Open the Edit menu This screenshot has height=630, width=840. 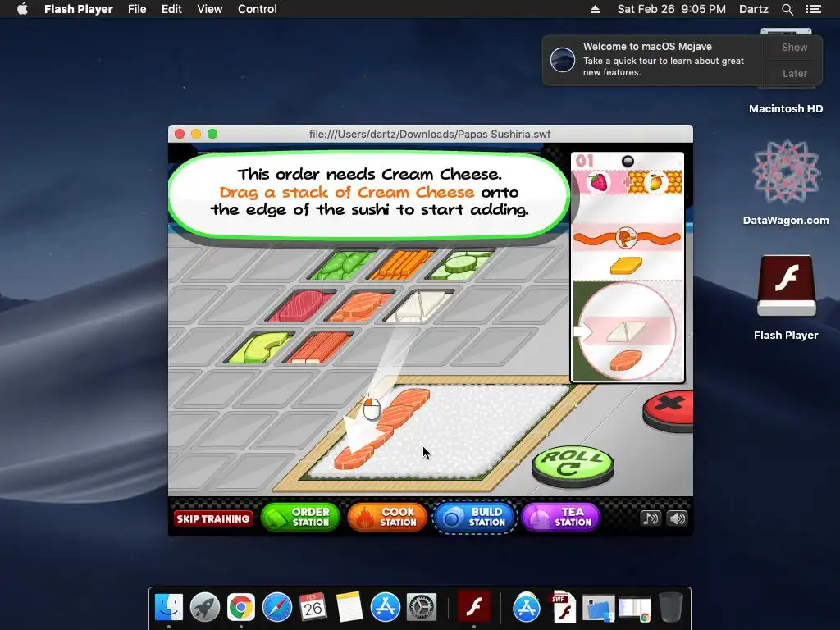click(x=171, y=9)
